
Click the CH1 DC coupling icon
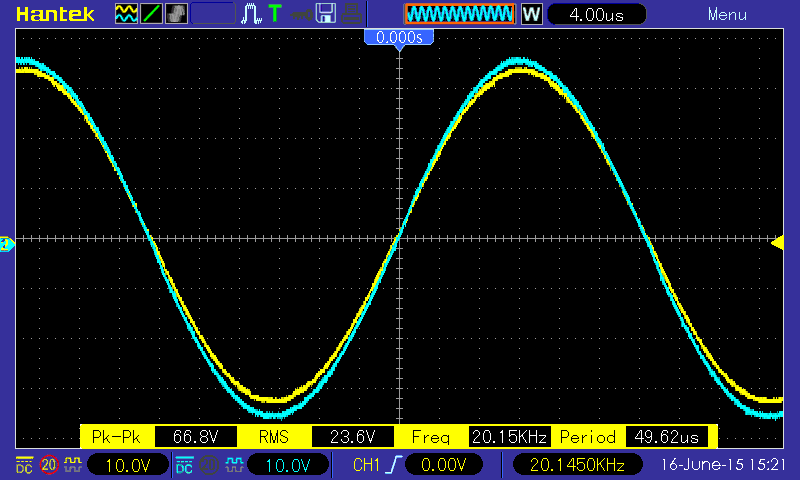[x=24, y=465]
